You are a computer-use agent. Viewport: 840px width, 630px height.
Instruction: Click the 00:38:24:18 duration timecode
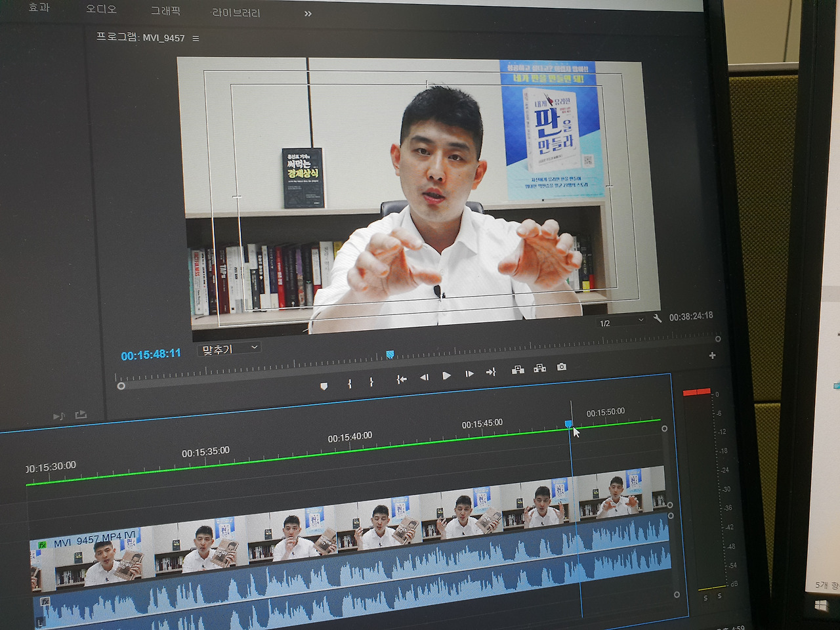tap(691, 316)
